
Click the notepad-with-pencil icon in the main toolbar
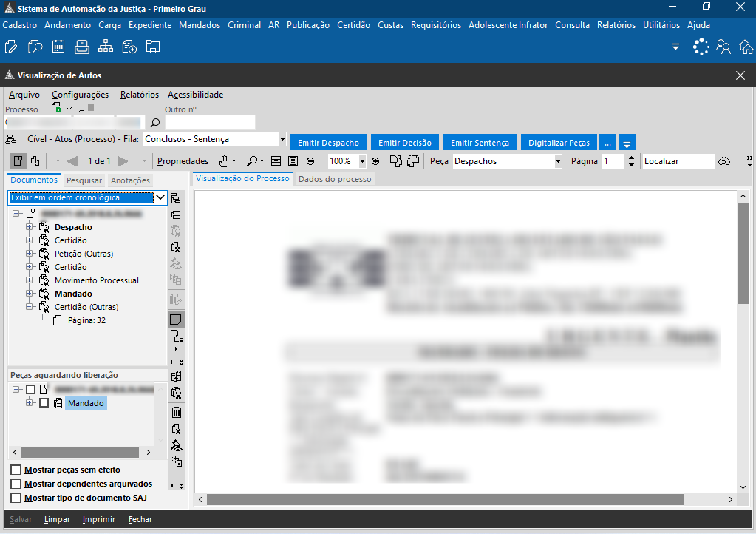10,47
